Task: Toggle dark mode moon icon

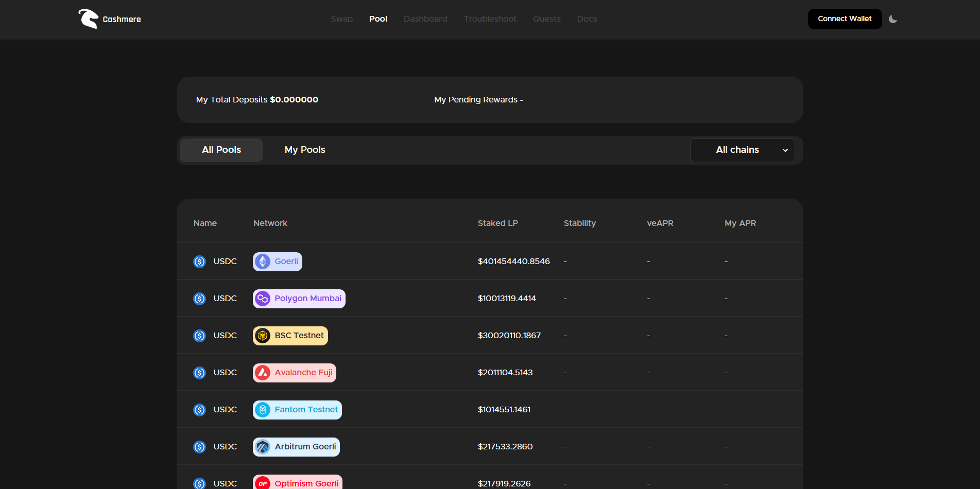Action: click(x=893, y=19)
